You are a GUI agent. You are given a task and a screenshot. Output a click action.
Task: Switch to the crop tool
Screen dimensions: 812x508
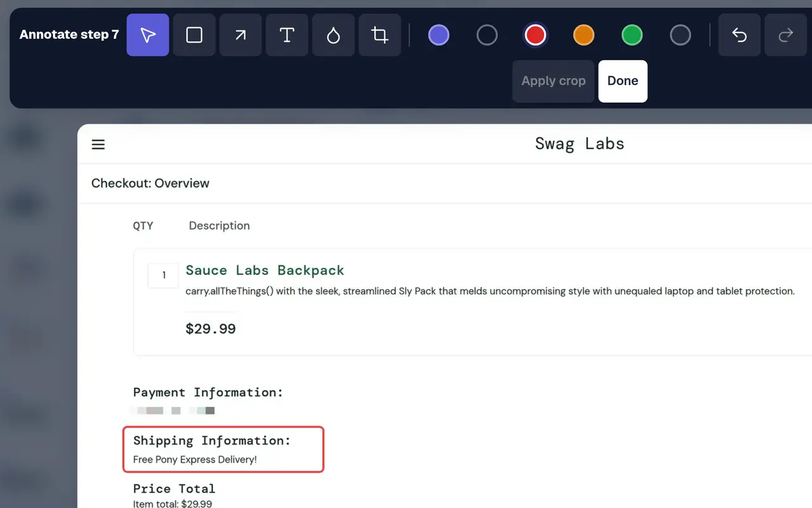tap(379, 35)
